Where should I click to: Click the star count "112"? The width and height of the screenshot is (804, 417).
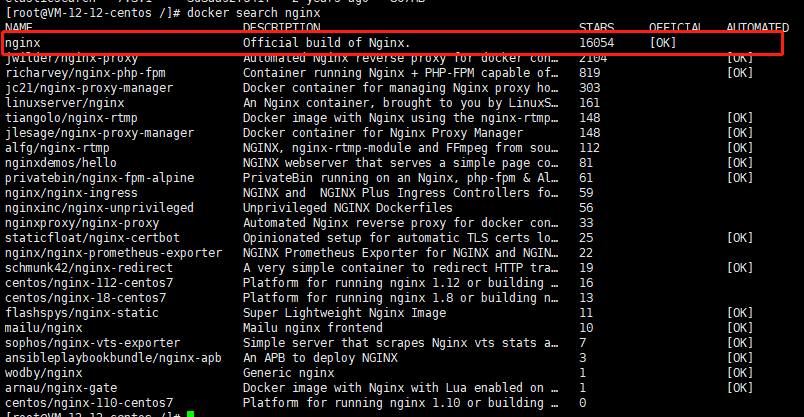tap(590, 148)
